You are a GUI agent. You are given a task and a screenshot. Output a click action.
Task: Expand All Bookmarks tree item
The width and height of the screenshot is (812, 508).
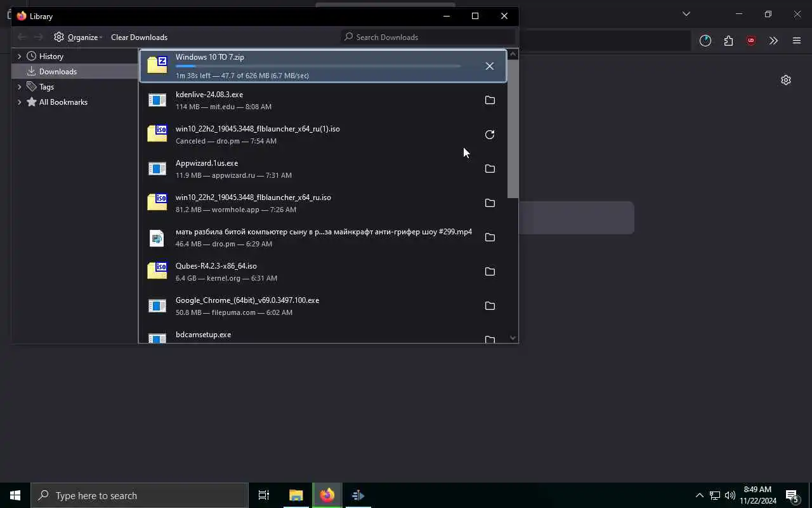19,102
